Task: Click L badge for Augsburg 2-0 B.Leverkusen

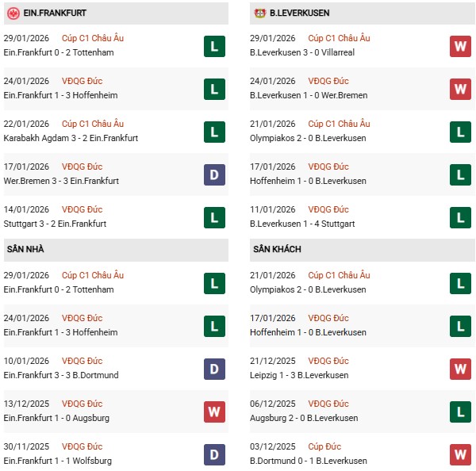Action: pyautogui.click(x=460, y=412)
